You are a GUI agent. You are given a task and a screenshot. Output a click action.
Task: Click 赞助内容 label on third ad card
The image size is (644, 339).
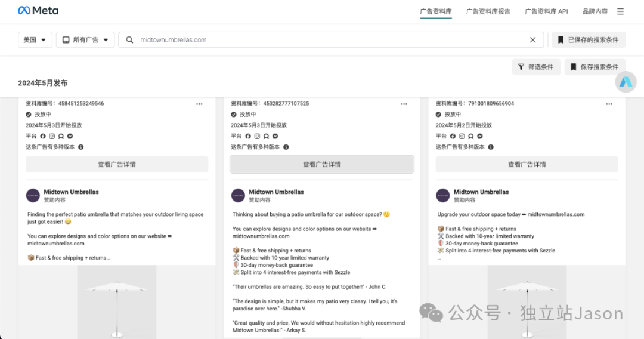pos(465,200)
